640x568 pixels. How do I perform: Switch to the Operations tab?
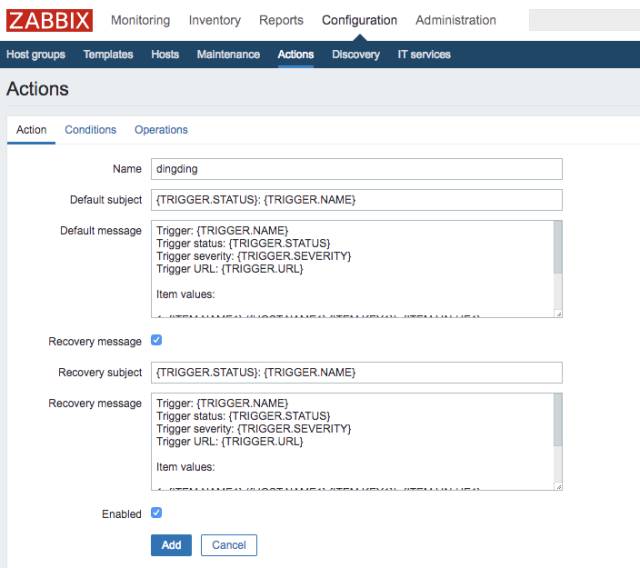161,130
